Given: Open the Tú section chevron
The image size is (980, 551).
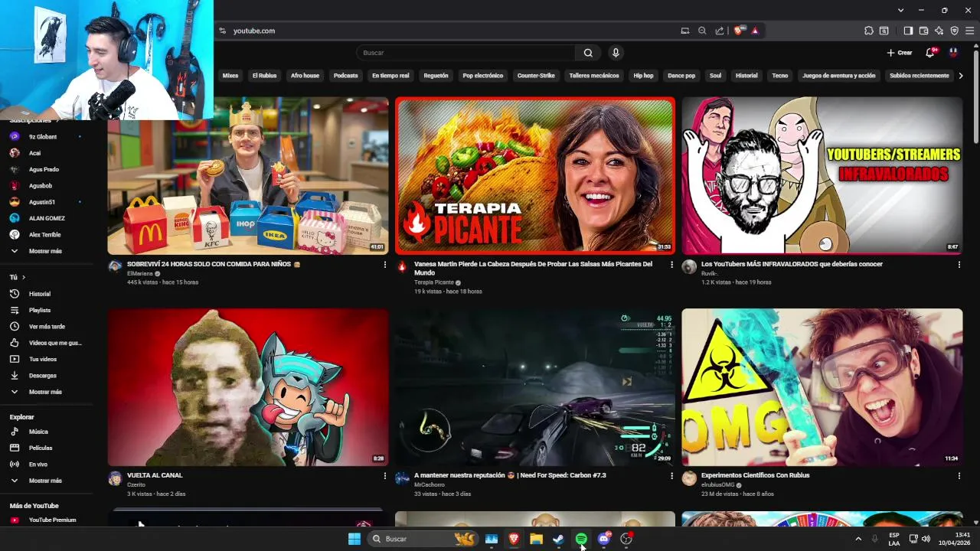Looking at the screenshot, I should pyautogui.click(x=24, y=277).
